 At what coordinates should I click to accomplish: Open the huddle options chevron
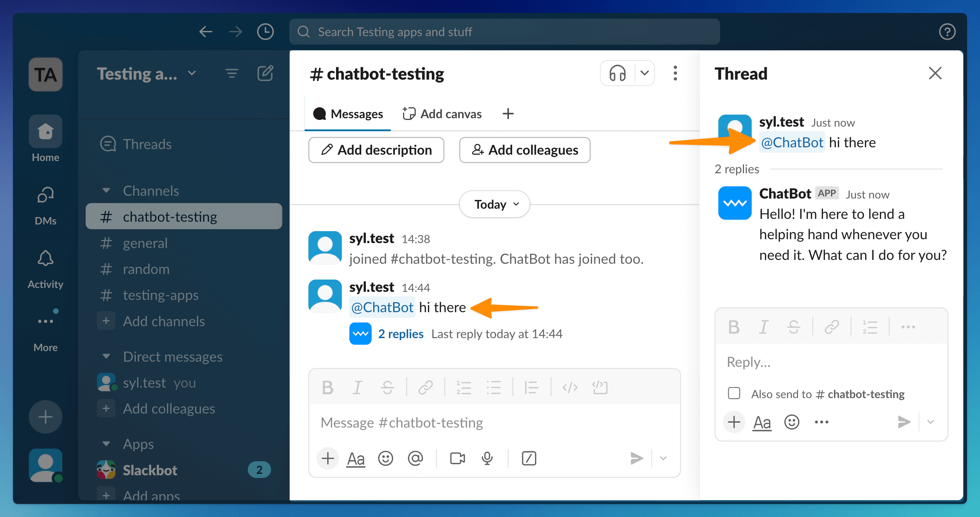tap(644, 73)
